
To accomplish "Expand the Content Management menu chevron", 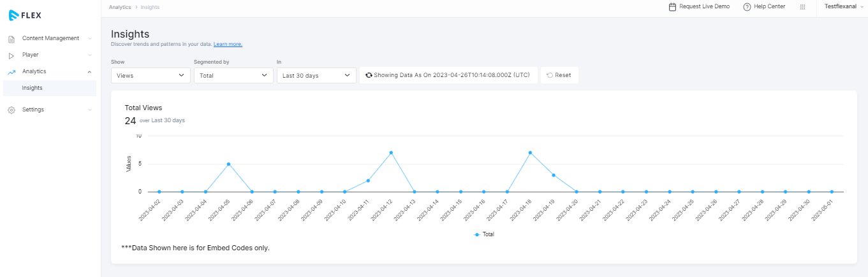I will [x=90, y=39].
